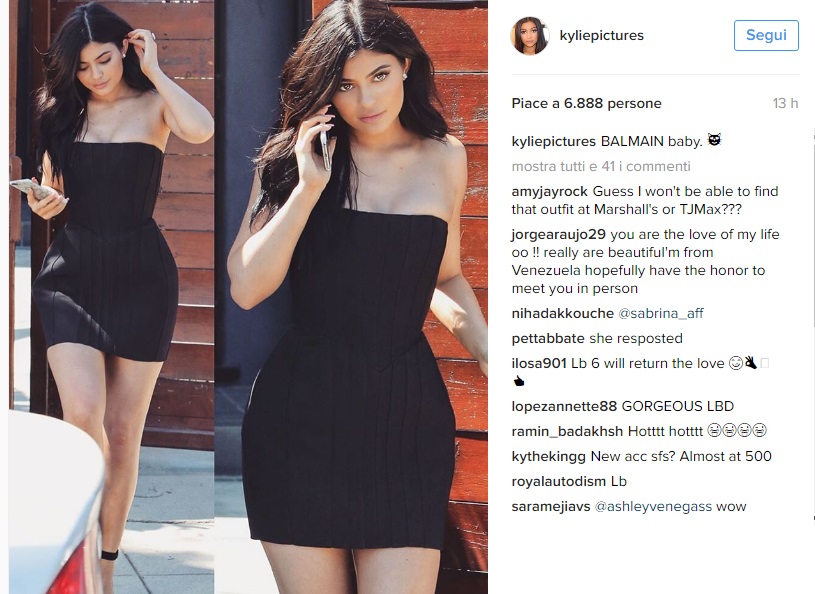Open kyliepictures username in the header
815x594 pixels.
[x=601, y=35]
